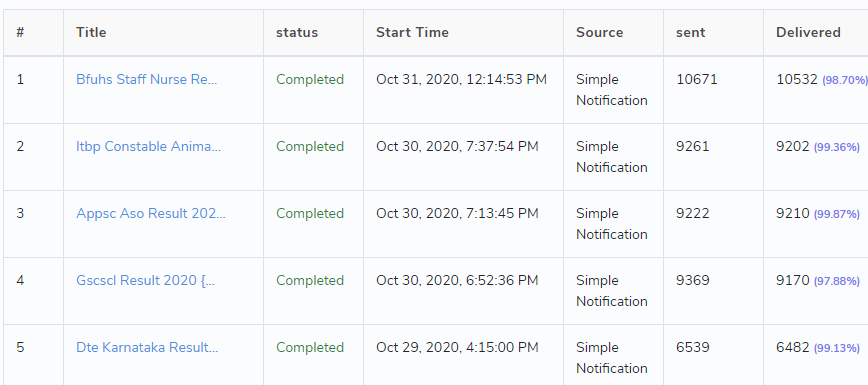Click the Source column header
Image resolution: width=868 pixels, height=385 pixels.
(600, 33)
